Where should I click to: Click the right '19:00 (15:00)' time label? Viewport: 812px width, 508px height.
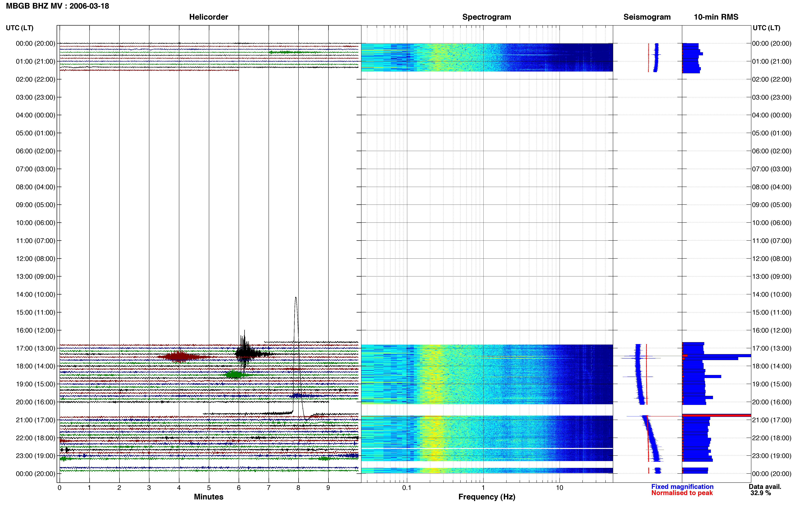pos(772,384)
